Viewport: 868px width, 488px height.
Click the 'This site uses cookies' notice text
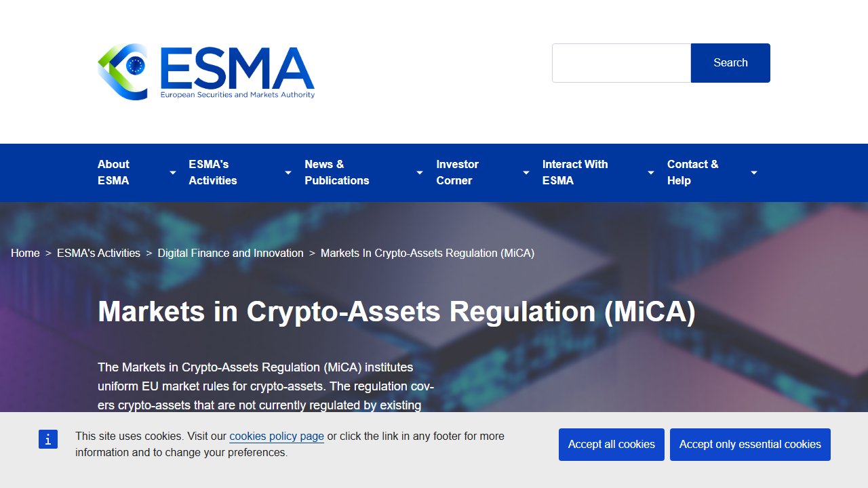pyautogui.click(x=290, y=444)
